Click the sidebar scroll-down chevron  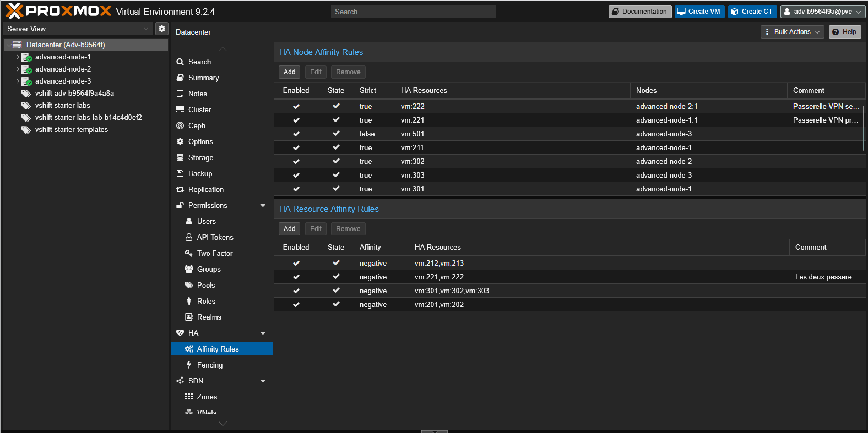[x=223, y=424]
